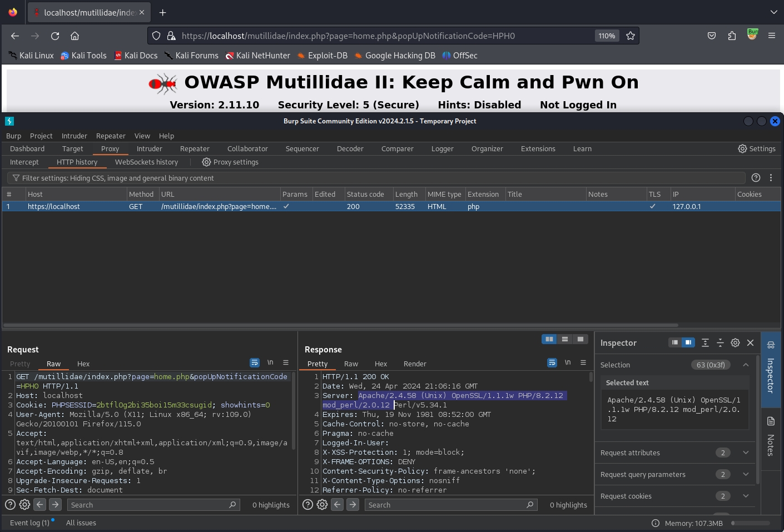
Task: Click the Notes side panel icon
Action: pyautogui.click(x=771, y=421)
